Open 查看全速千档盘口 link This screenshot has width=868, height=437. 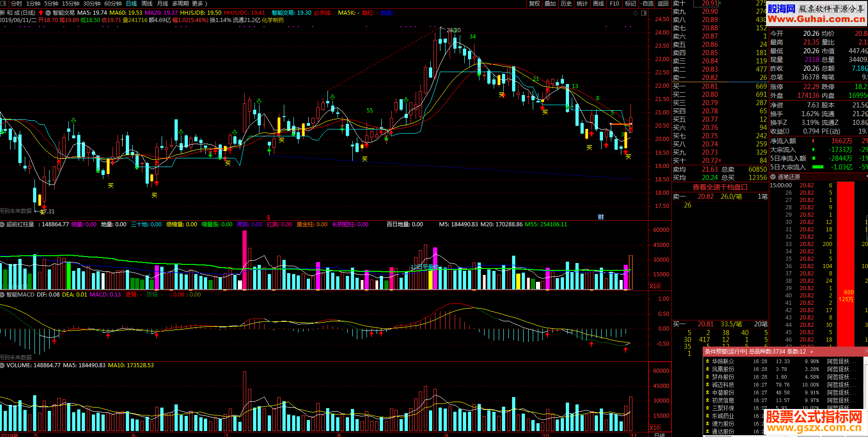pyautogui.click(x=720, y=187)
